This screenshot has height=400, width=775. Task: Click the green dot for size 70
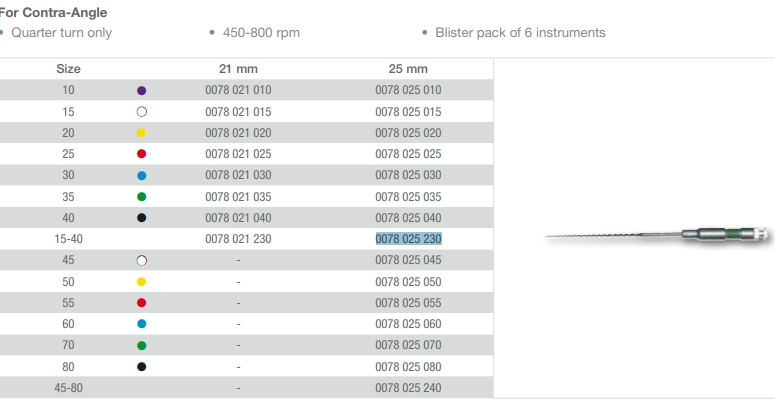click(x=141, y=345)
